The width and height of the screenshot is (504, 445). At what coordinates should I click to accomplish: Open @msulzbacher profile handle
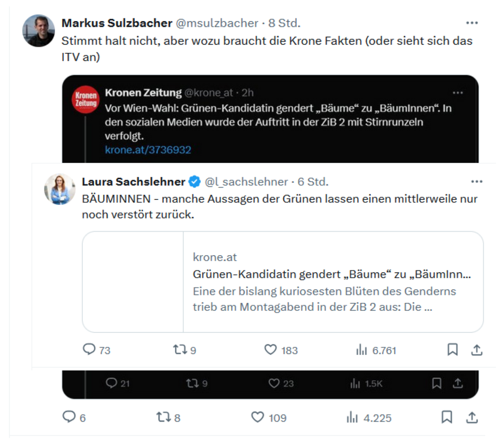pos(217,23)
